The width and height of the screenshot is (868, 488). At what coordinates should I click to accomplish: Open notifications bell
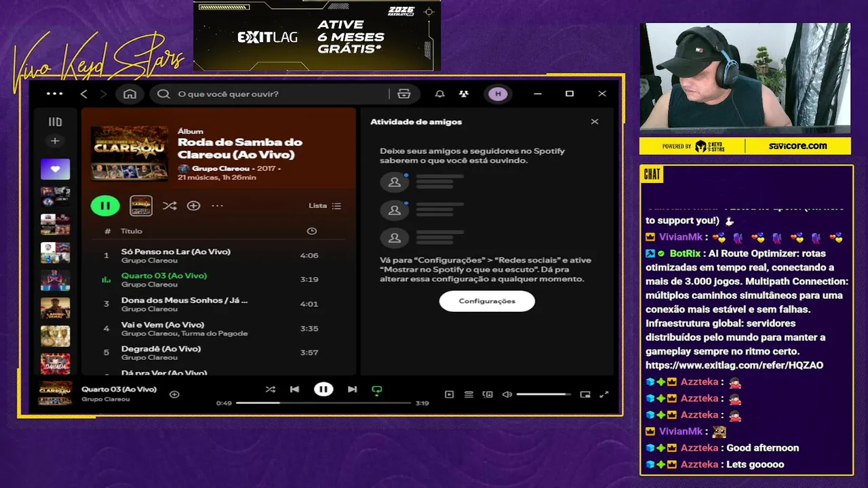coord(440,94)
